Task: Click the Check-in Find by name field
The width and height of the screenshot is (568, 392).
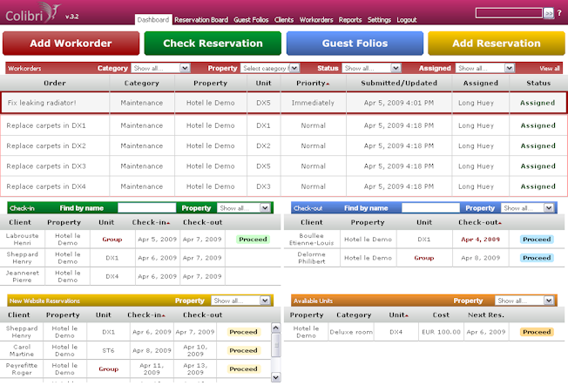Action: tap(146, 208)
